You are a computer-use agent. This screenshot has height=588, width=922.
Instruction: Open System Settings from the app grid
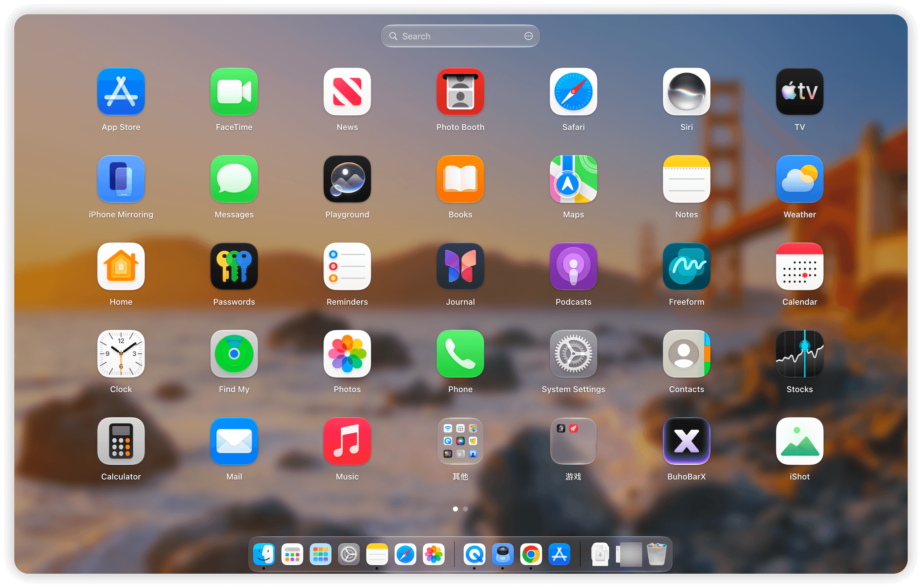(x=573, y=354)
